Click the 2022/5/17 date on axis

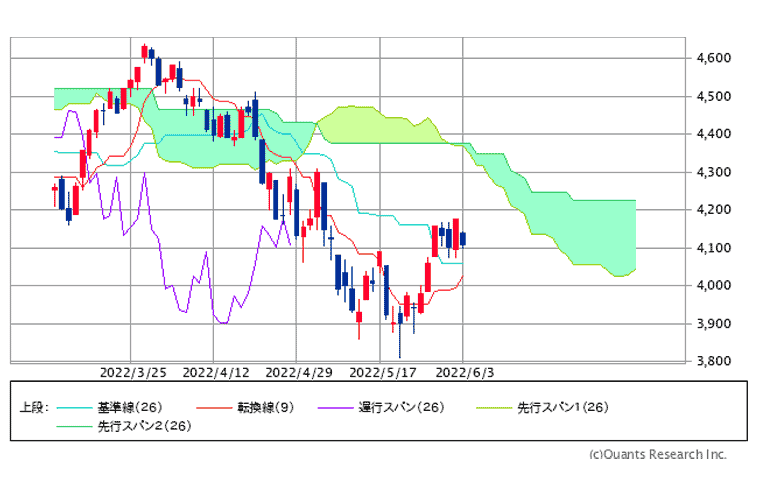tap(382, 371)
